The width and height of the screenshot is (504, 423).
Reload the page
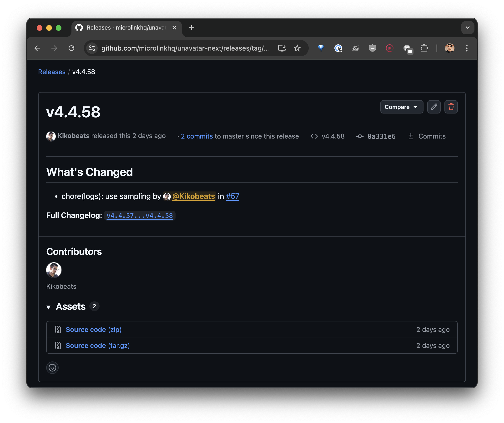[71, 48]
